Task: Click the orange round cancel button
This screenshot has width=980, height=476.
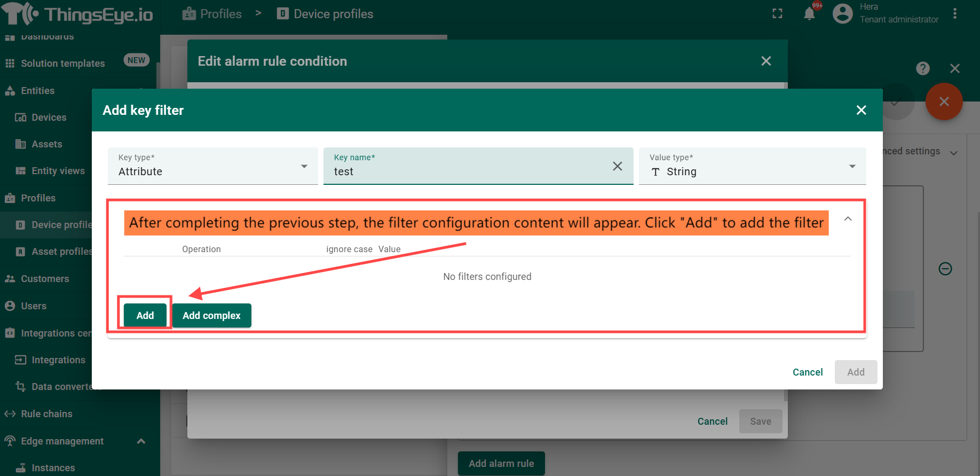Action: 944,102
